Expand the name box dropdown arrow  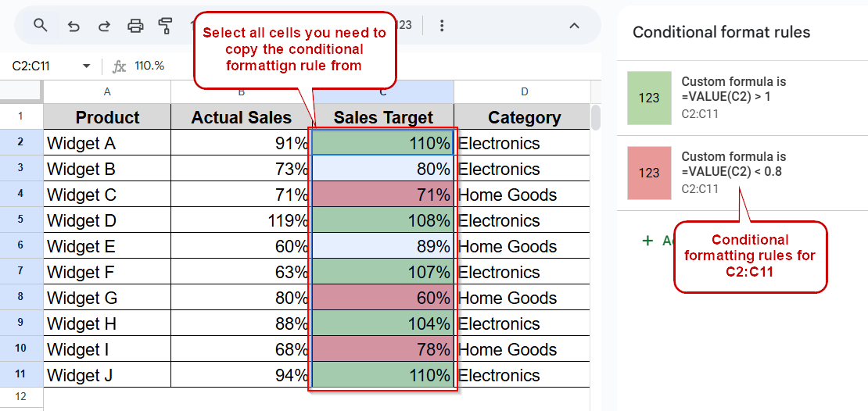[x=86, y=66]
